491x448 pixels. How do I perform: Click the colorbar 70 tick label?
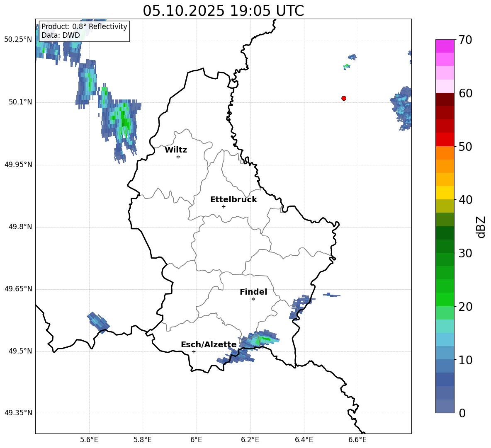pyautogui.click(x=465, y=40)
